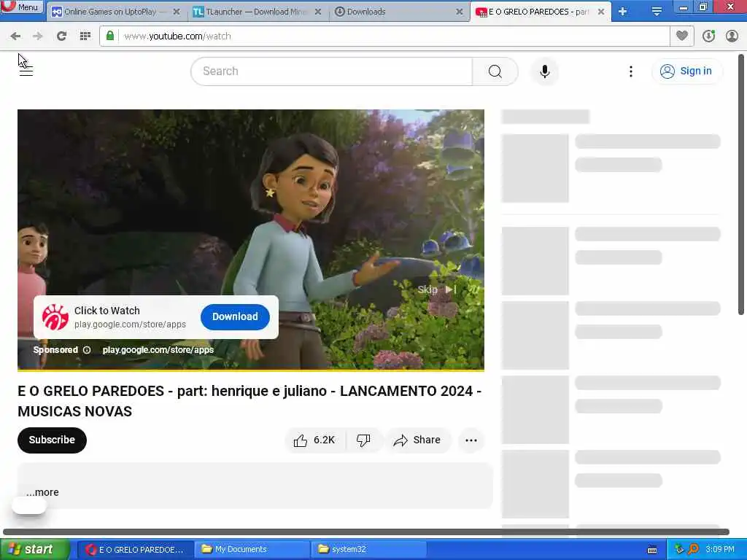
Task: Open YouTube settings three-dot menu
Action: pyautogui.click(x=631, y=71)
